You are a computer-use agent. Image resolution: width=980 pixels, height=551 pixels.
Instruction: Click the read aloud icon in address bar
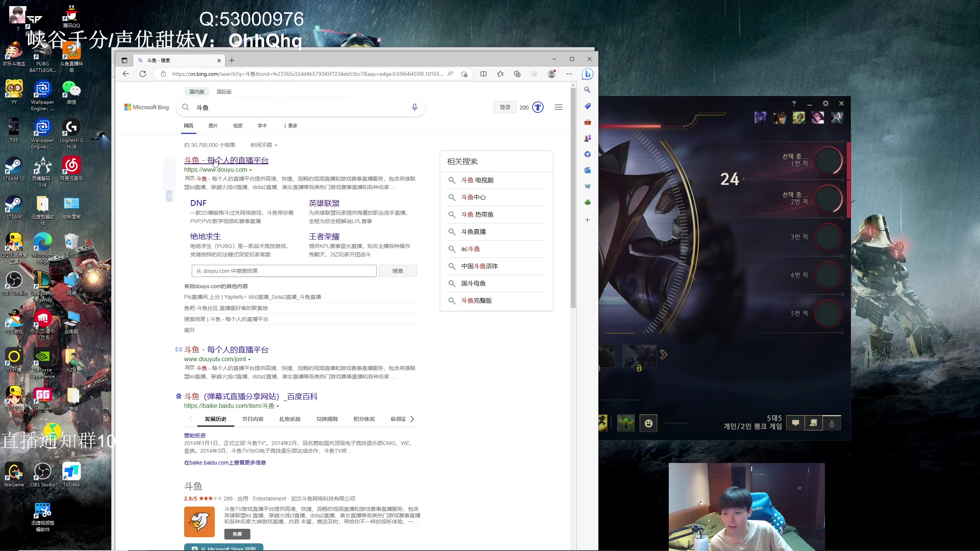pyautogui.click(x=450, y=74)
